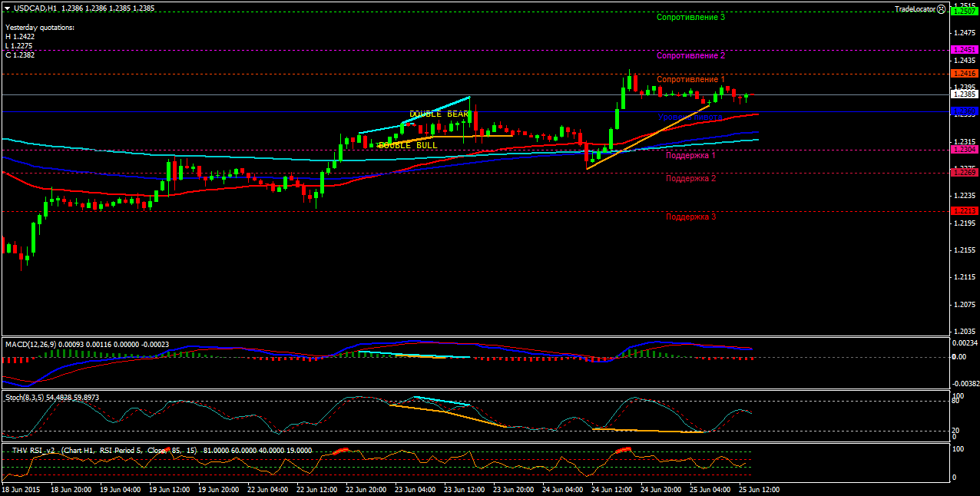Select the Сопротивление 3 level label
The image size is (980, 496).
coord(691,17)
